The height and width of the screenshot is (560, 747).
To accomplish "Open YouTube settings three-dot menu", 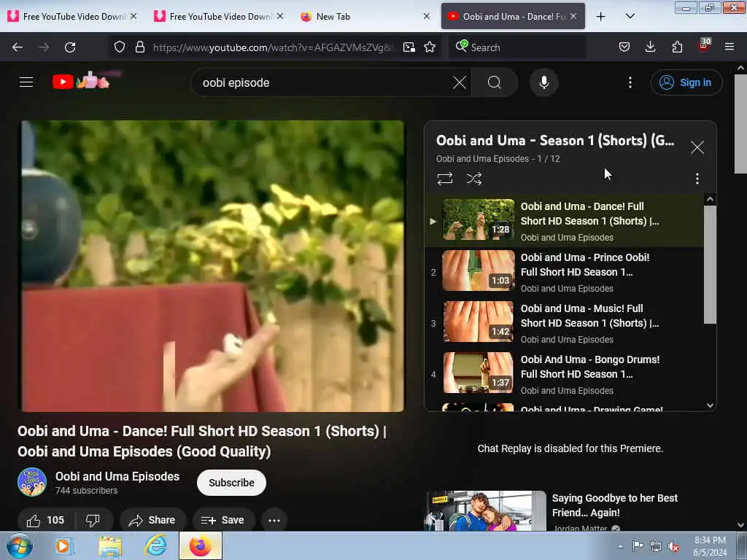I will 630,82.
